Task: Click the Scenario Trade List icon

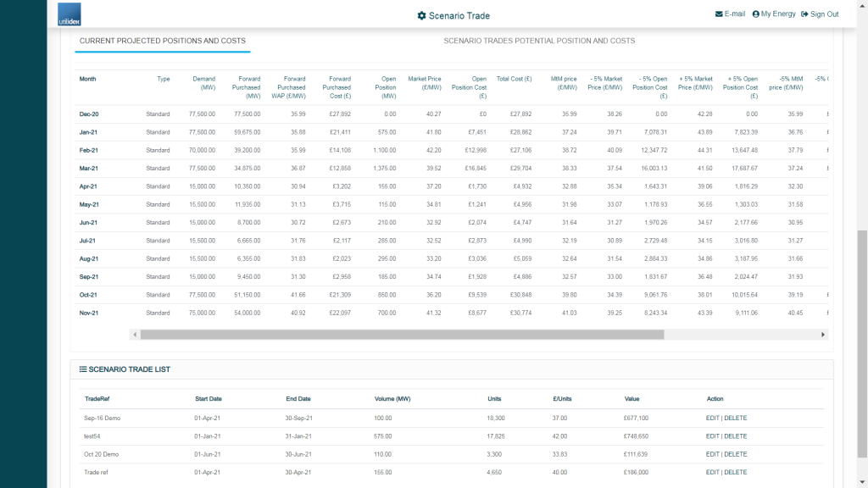Action: (83, 369)
